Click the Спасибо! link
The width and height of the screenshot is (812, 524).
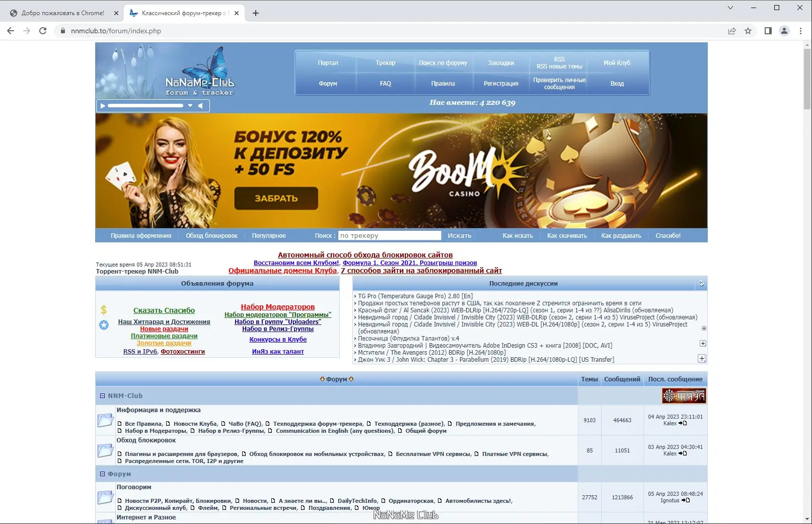coord(668,236)
